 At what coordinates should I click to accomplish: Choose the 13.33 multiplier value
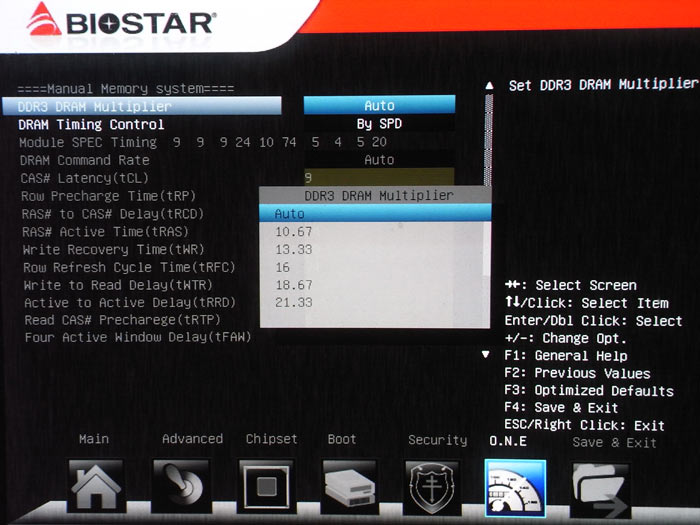[x=294, y=249]
